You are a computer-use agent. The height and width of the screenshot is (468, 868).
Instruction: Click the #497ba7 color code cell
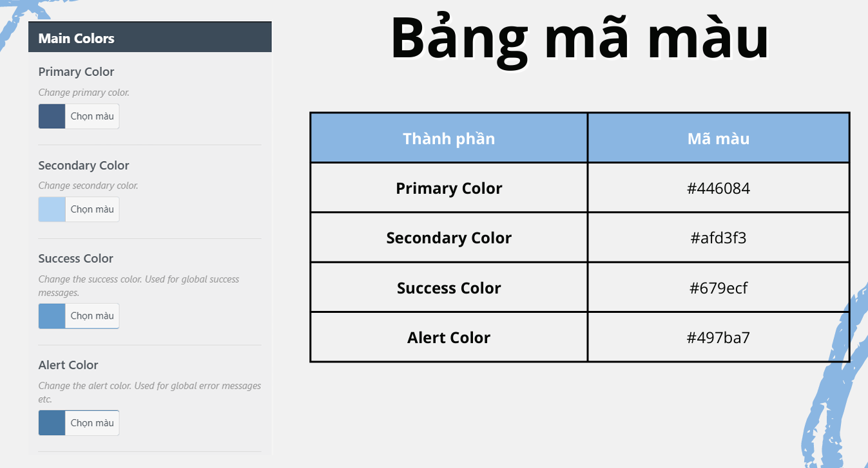click(719, 337)
